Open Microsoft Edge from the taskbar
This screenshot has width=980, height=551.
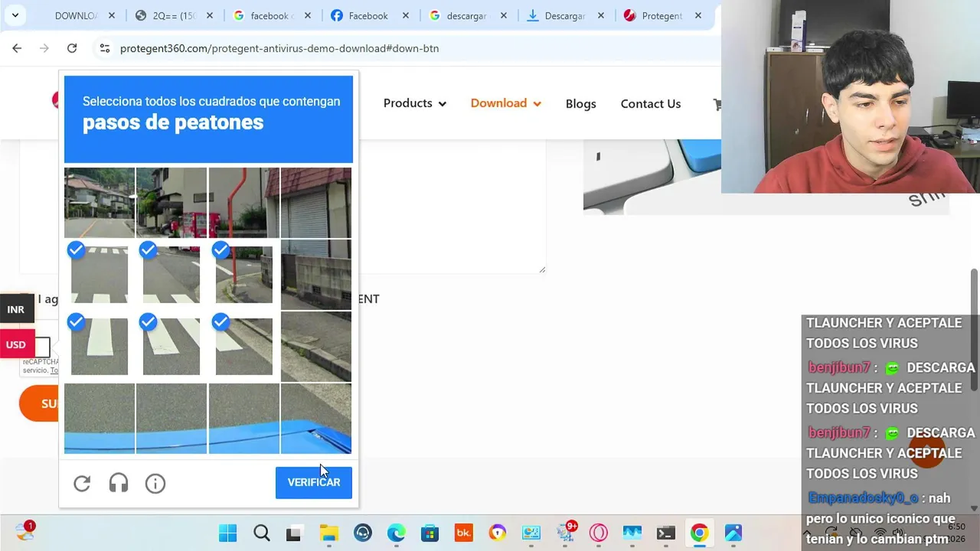click(397, 533)
